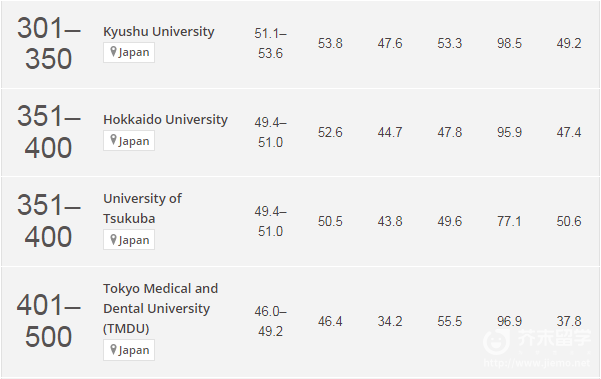Open Tokyo Medical and Dental University link
The height and width of the screenshot is (379, 601).
coord(161,308)
